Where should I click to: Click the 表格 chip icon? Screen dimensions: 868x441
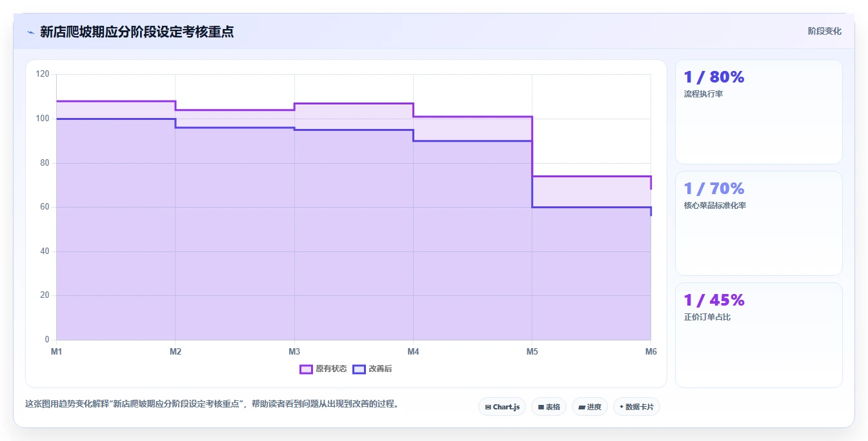pos(541,407)
